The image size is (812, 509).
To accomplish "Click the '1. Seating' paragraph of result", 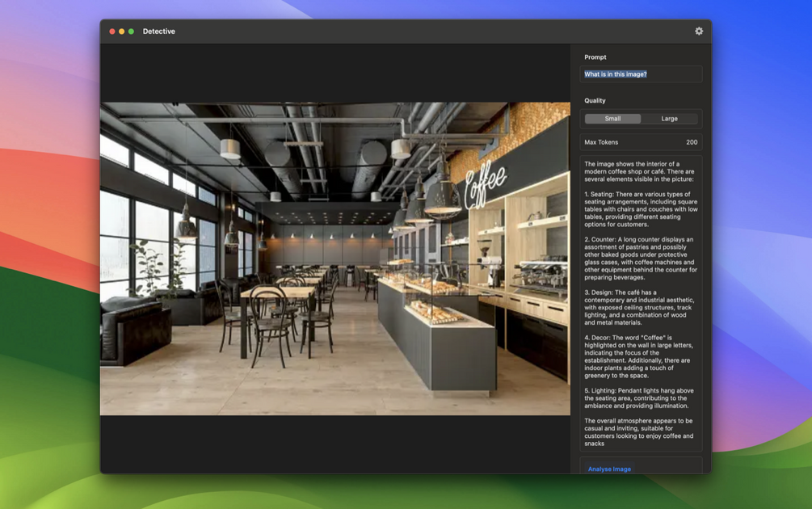I will click(x=641, y=209).
